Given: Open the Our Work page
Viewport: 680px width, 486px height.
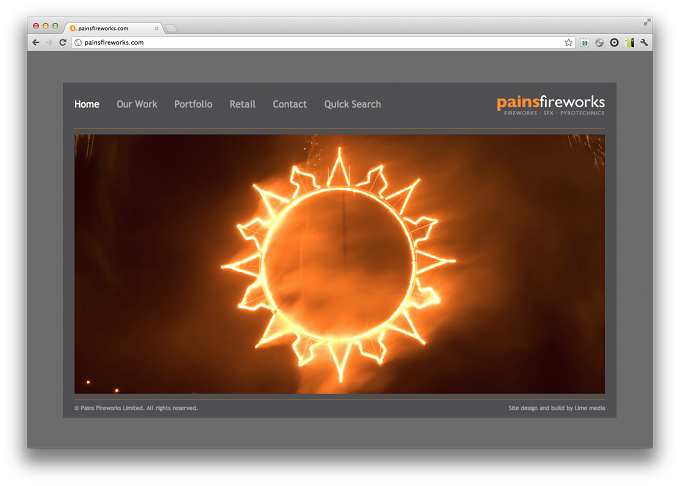Looking at the screenshot, I should click(x=137, y=104).
